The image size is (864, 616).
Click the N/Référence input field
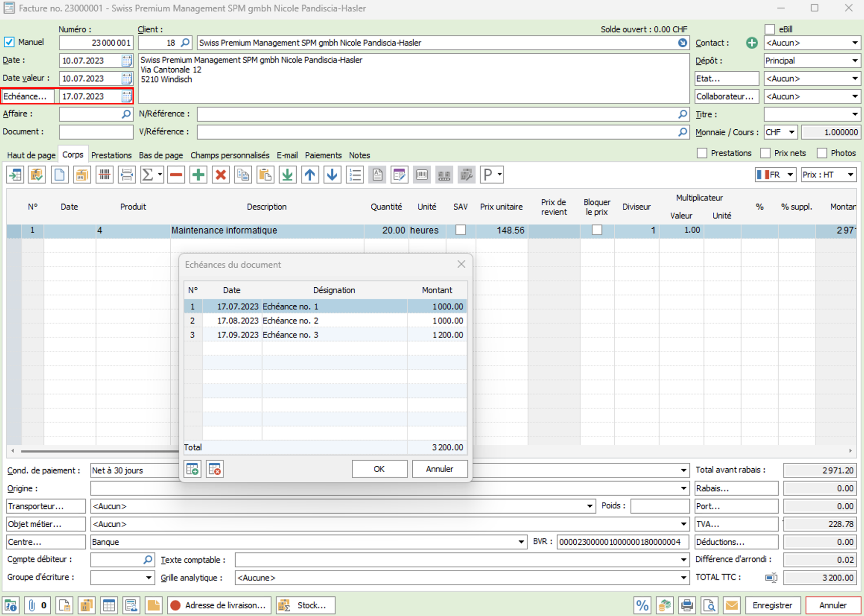point(443,114)
